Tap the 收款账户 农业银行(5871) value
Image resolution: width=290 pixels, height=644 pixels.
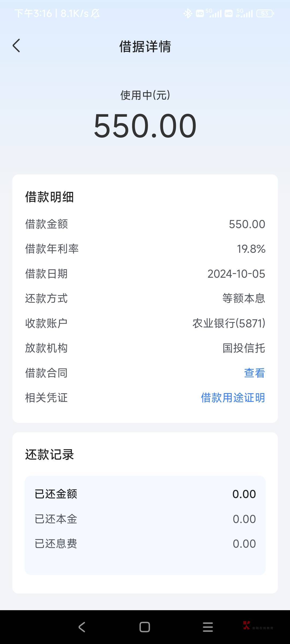[229, 323]
